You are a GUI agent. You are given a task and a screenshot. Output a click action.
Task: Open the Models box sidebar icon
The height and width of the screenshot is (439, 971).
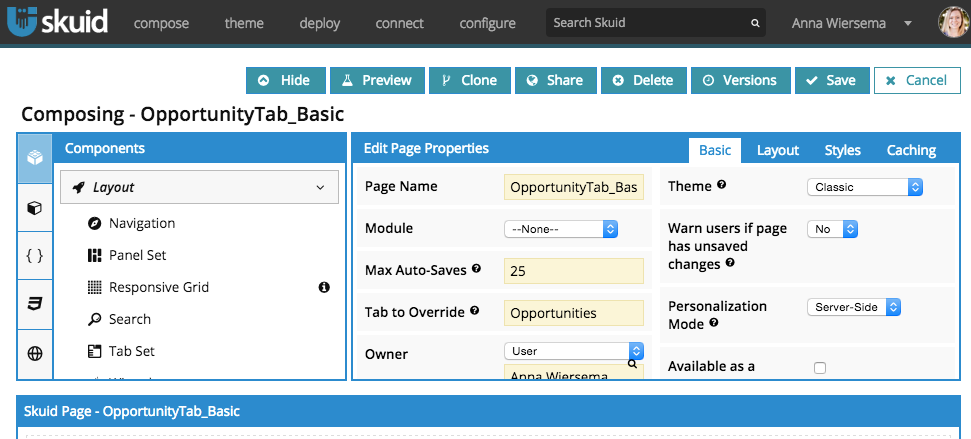click(35, 207)
